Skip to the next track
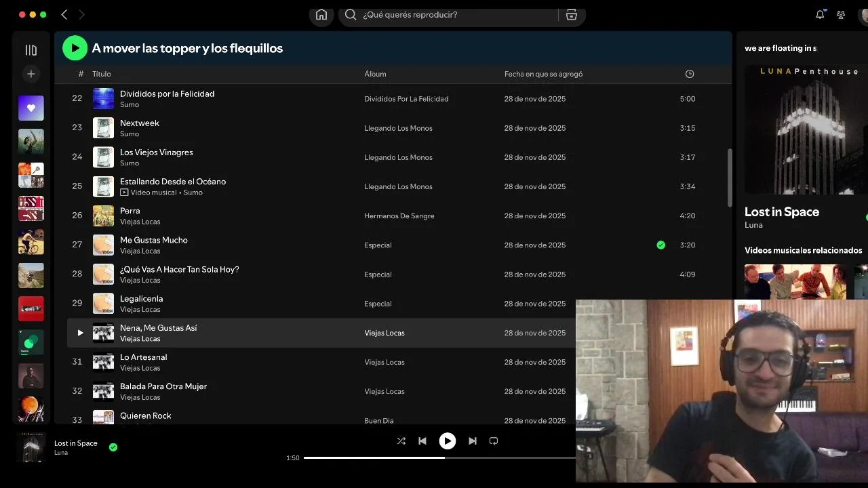The height and width of the screenshot is (488, 868). 473,441
